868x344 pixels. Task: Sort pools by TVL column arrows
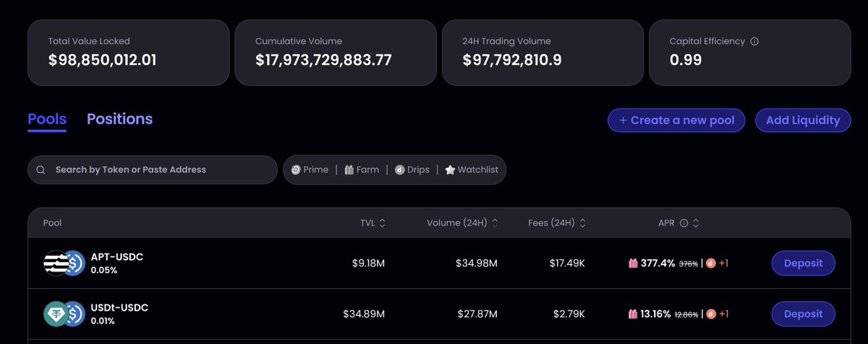382,223
